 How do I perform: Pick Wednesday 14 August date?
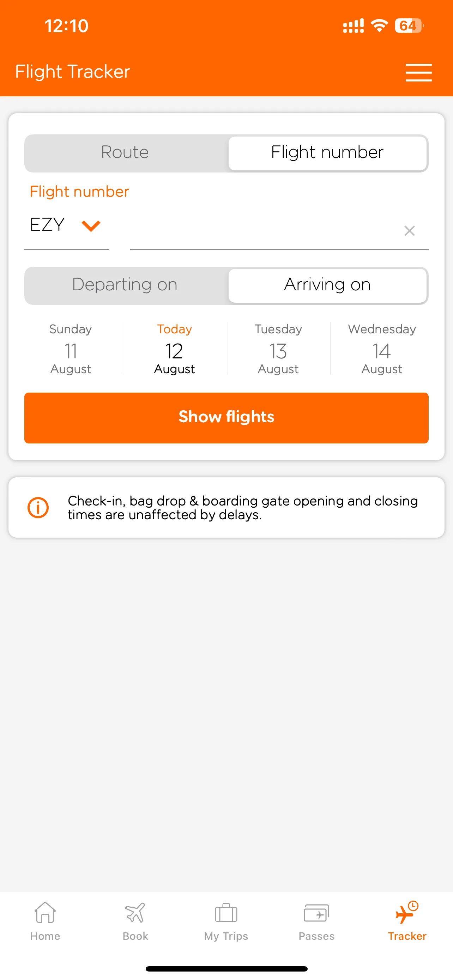(382, 349)
